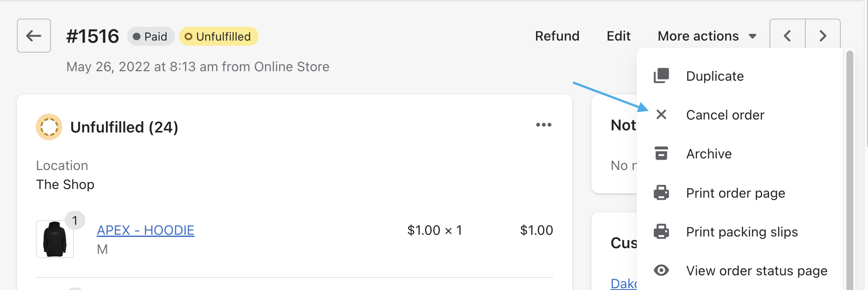Open Unfulfilled card three-dot menu

(x=543, y=125)
